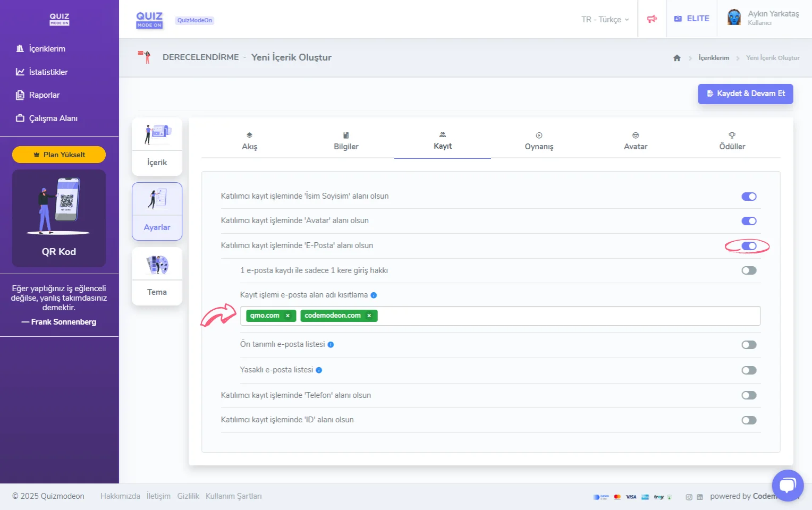Remove the qmo.com domain tag
This screenshot has height=510, width=812.
tap(288, 316)
